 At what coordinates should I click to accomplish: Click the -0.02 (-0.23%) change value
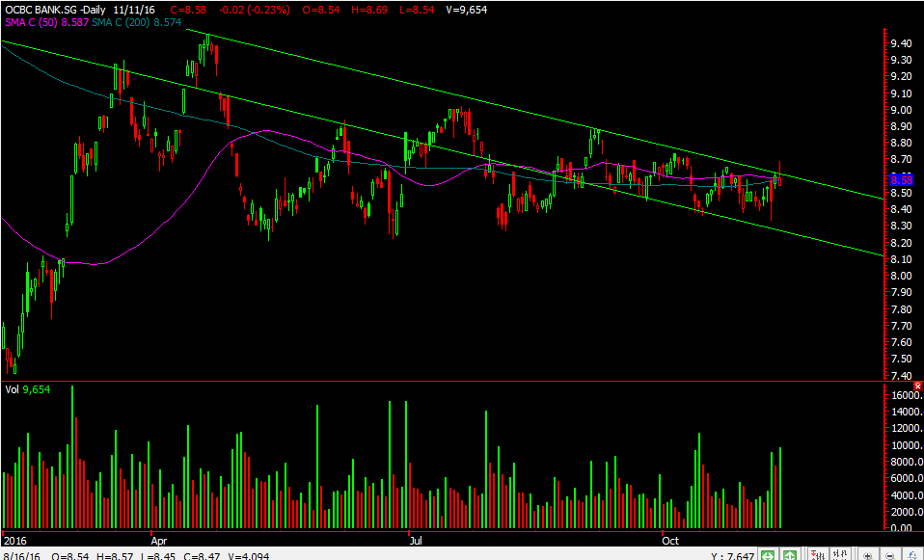[254, 10]
